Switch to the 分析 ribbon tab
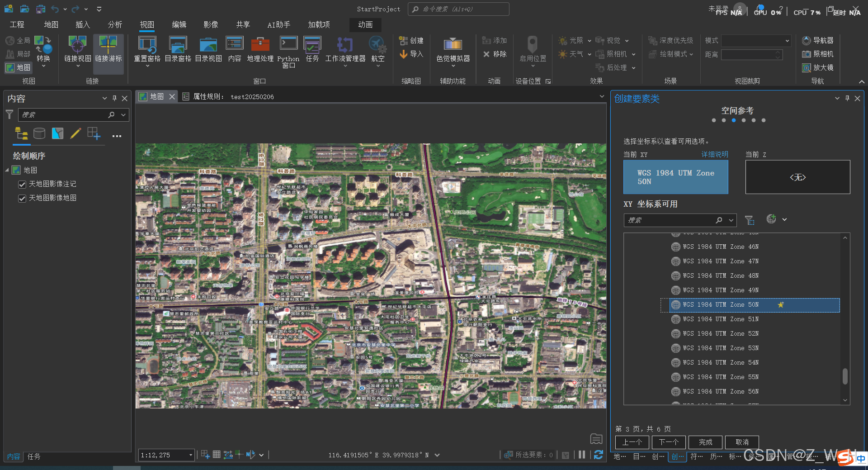 coord(115,24)
